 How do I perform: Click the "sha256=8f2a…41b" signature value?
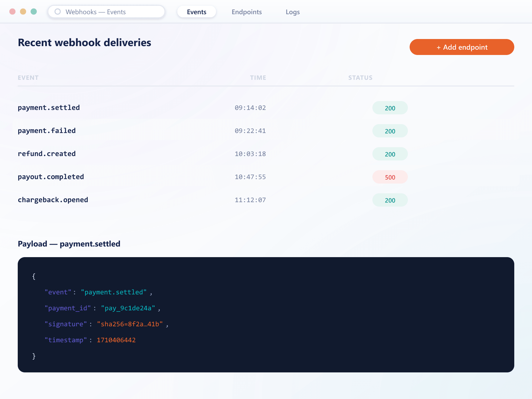point(130,324)
